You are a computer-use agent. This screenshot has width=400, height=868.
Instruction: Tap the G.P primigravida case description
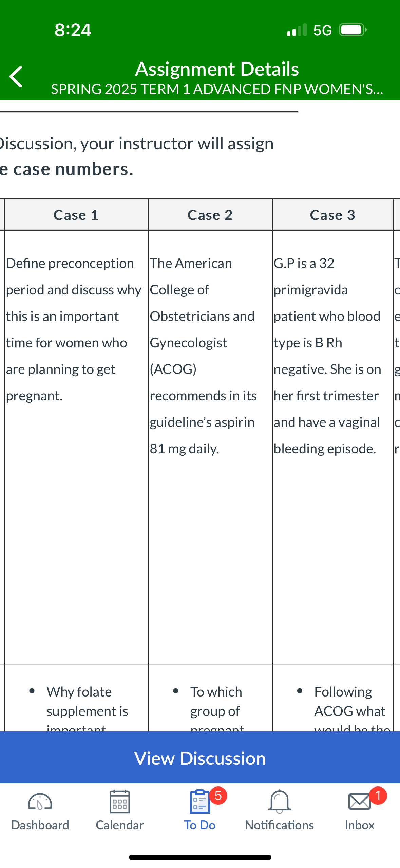(x=328, y=356)
